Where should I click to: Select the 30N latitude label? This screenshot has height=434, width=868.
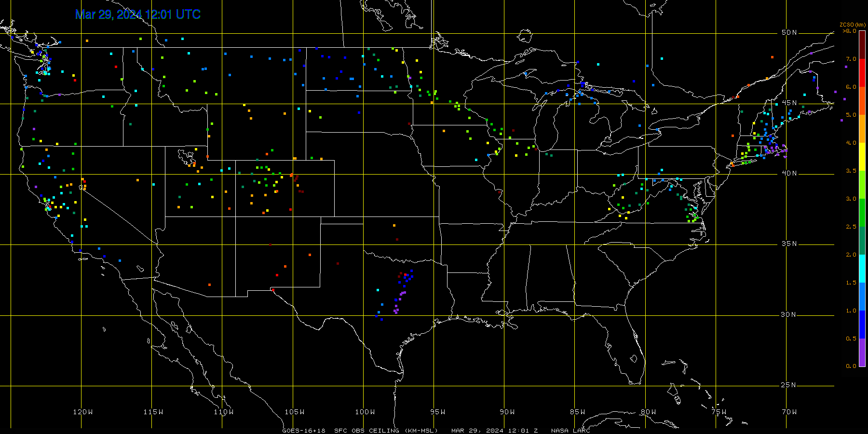pyautogui.click(x=789, y=315)
